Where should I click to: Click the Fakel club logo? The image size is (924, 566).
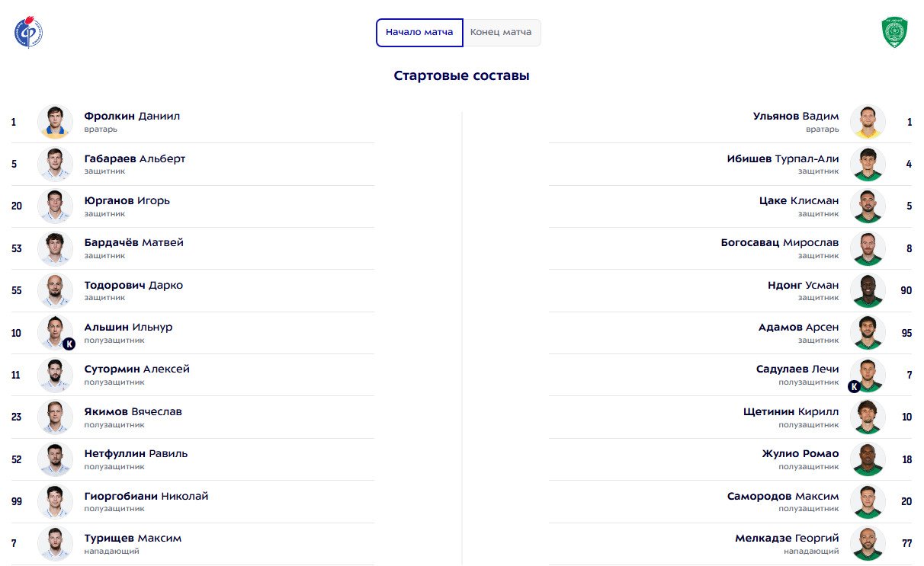point(28,33)
